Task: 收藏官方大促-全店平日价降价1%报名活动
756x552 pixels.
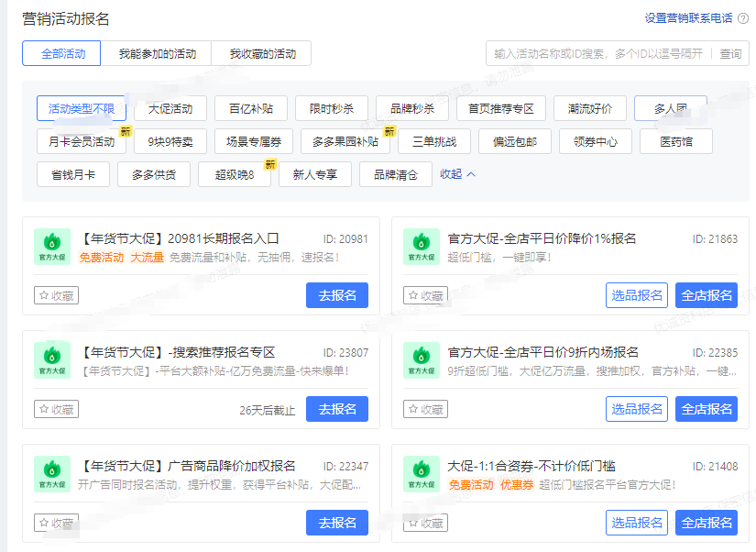Action: (425, 295)
